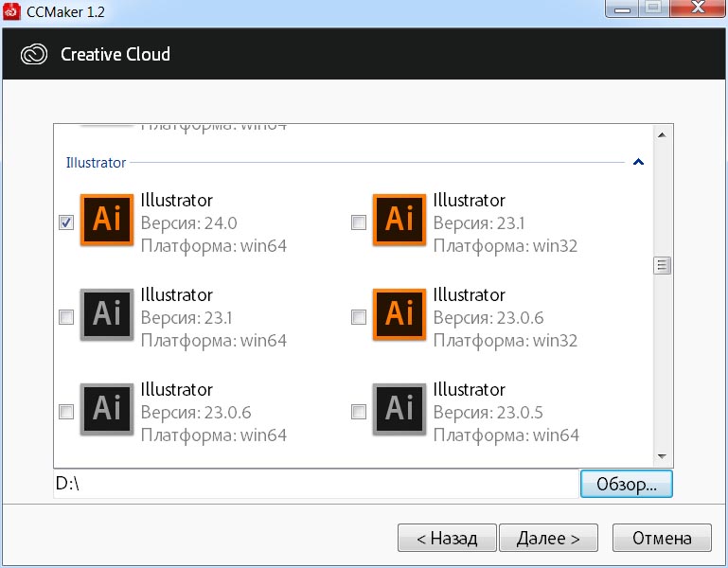Image resolution: width=728 pixels, height=568 pixels.
Task: Collapse the Illustrator section chevron
Action: 638,162
